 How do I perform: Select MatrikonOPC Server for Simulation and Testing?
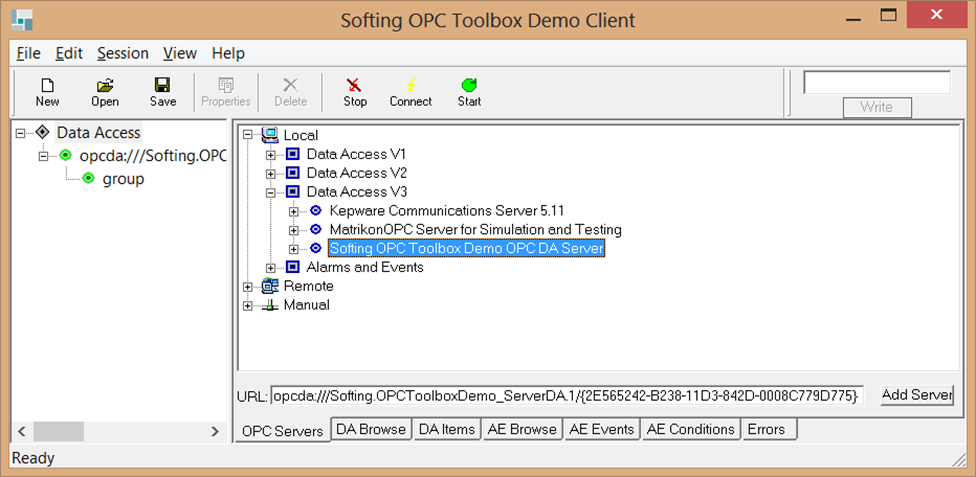476,229
